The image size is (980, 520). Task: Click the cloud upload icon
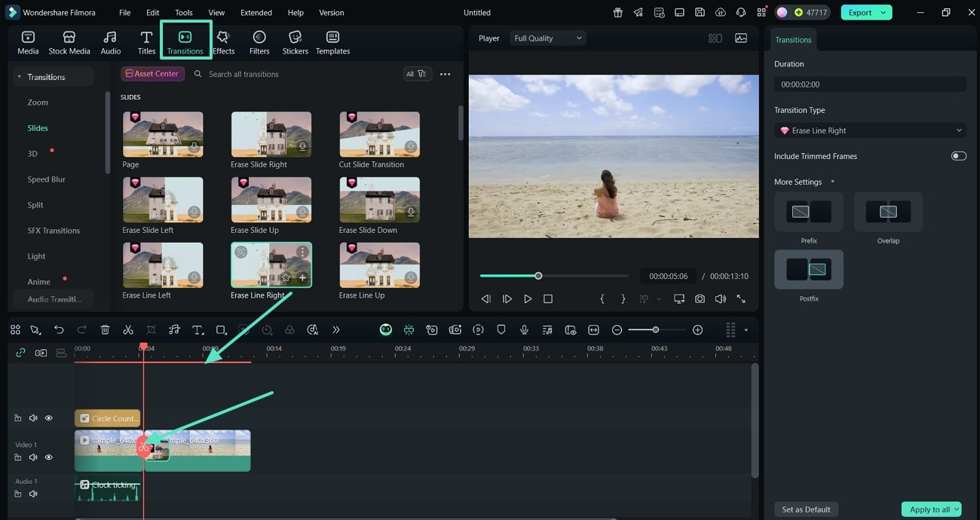click(x=720, y=13)
